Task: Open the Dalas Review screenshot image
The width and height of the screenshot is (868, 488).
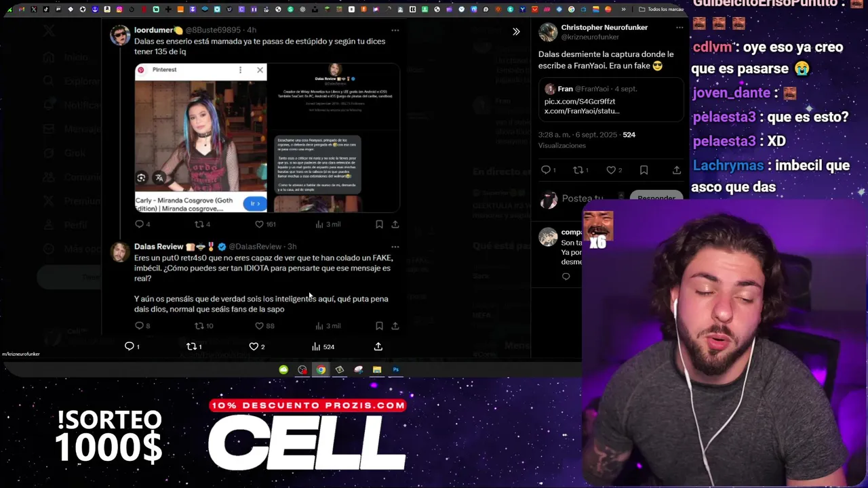Action: point(334,138)
